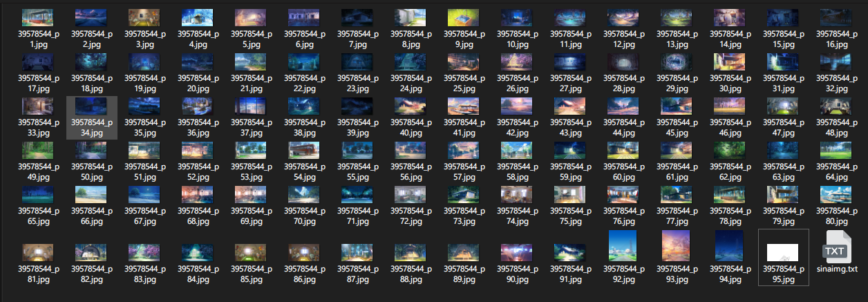Image resolution: width=868 pixels, height=302 pixels.
Task: Select thumbnail of 39578544_p9.jpg
Action: click(464, 18)
